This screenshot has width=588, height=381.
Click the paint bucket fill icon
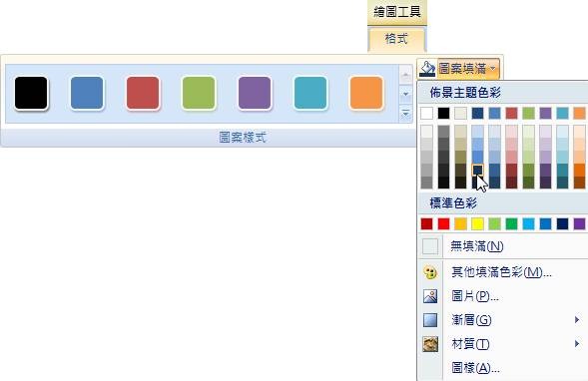pos(427,69)
